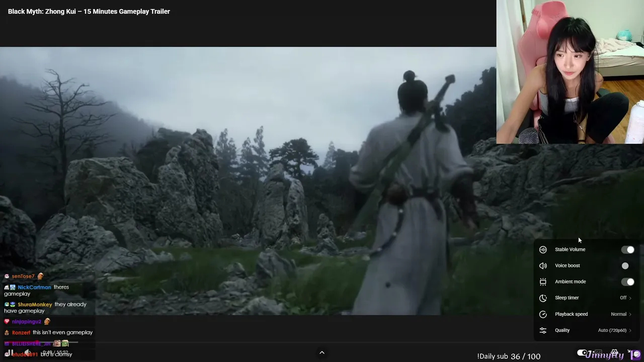Screen dimensions: 644x362
Task: Turn off Stable Volume switch
Action: click(627, 250)
